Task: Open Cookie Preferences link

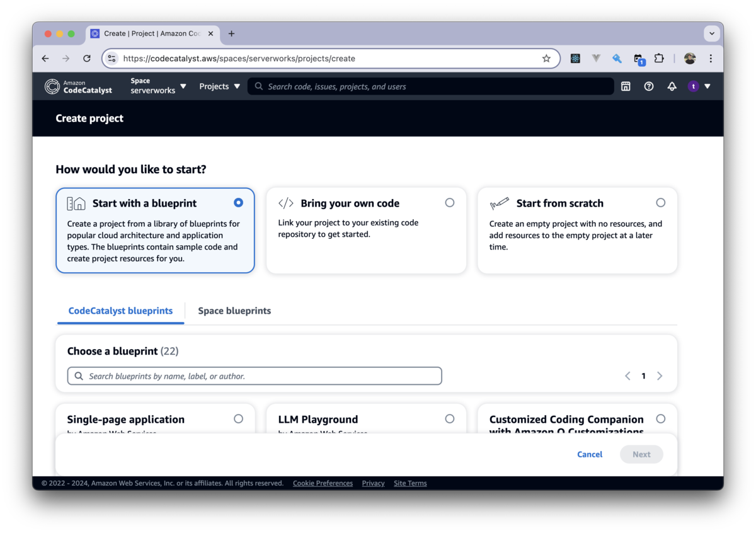Action: [323, 483]
